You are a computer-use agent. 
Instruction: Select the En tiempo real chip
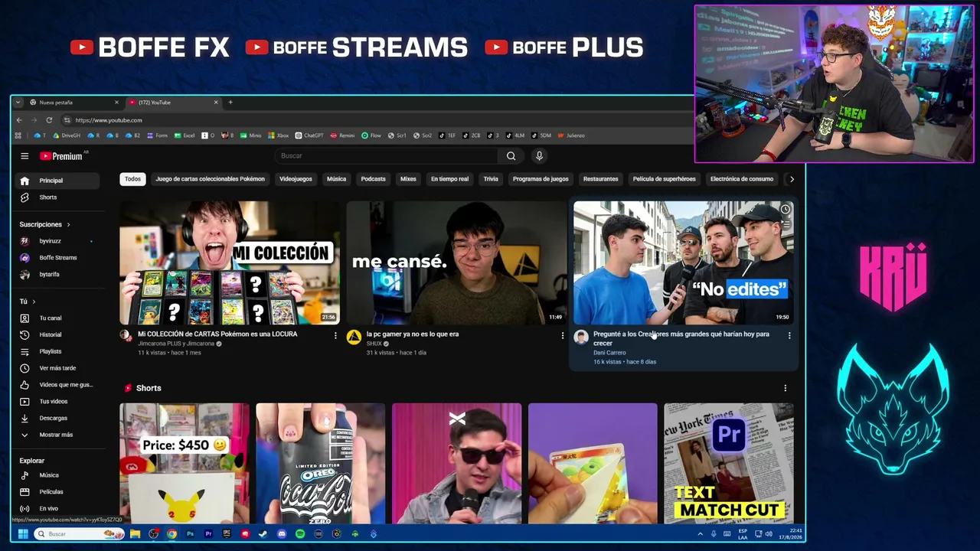point(449,179)
